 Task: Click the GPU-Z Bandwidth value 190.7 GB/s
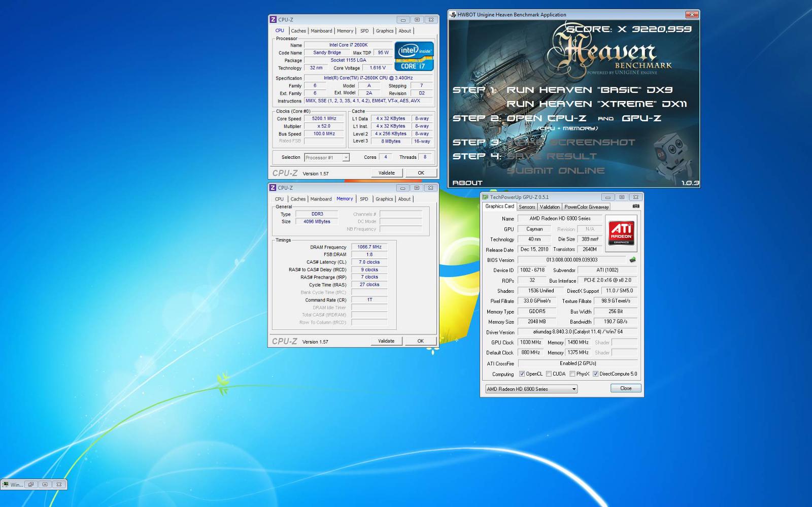pos(616,322)
